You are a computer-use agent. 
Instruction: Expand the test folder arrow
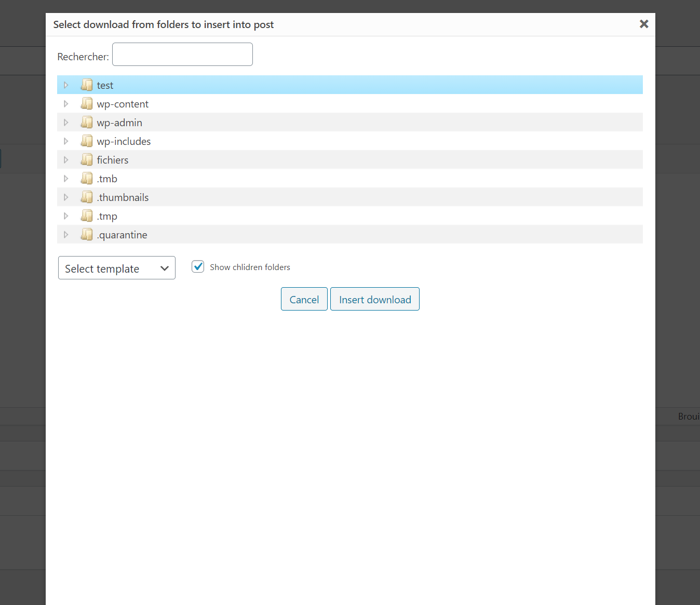66,85
